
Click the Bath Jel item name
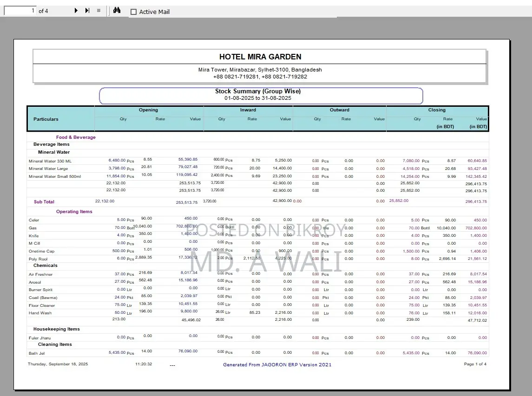[37, 353]
